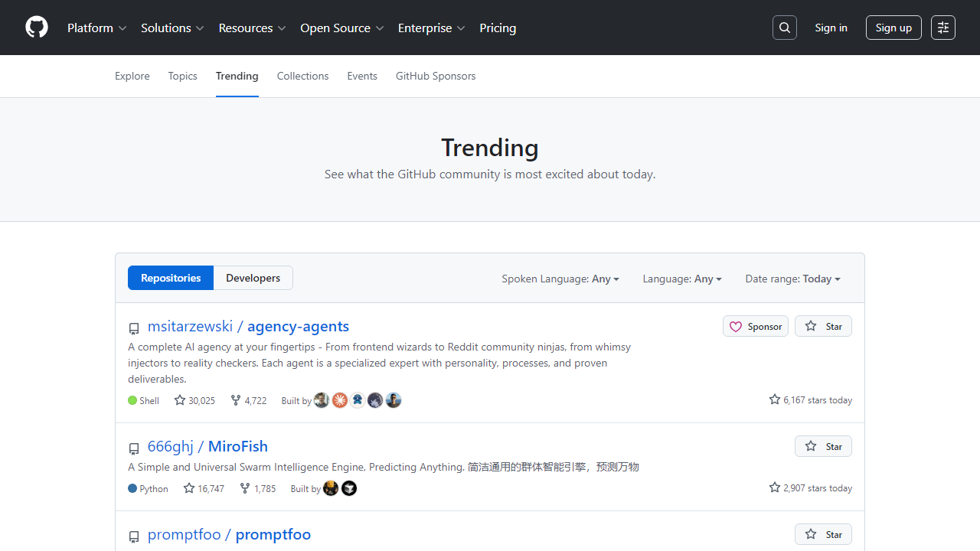Open Date range Today dropdown
This screenshot has width=980, height=551.
pyautogui.click(x=793, y=279)
